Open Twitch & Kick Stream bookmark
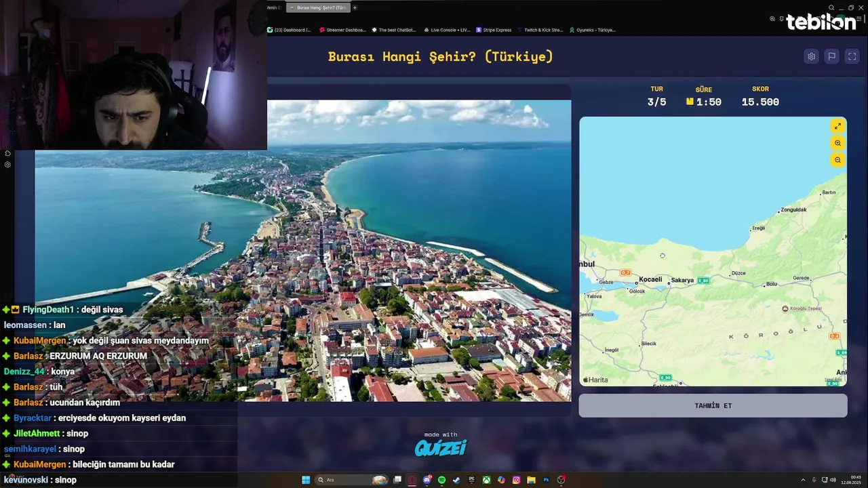 click(x=540, y=30)
